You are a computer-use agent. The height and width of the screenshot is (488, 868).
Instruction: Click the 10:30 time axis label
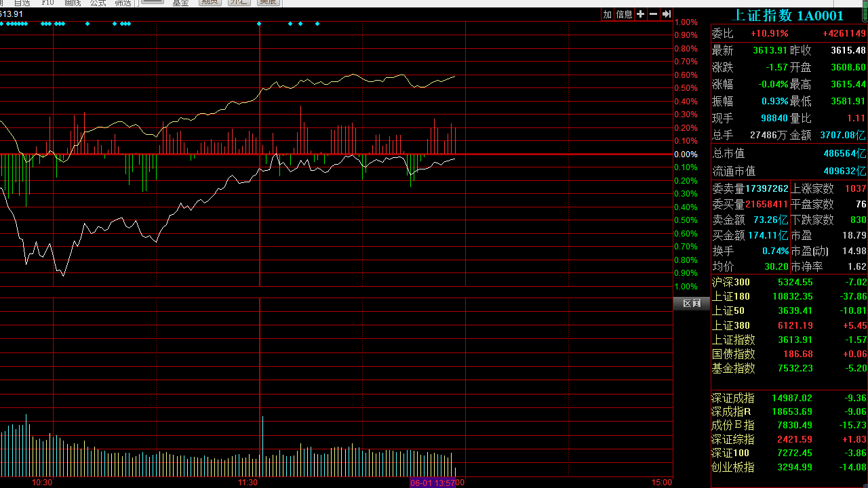pos(42,483)
